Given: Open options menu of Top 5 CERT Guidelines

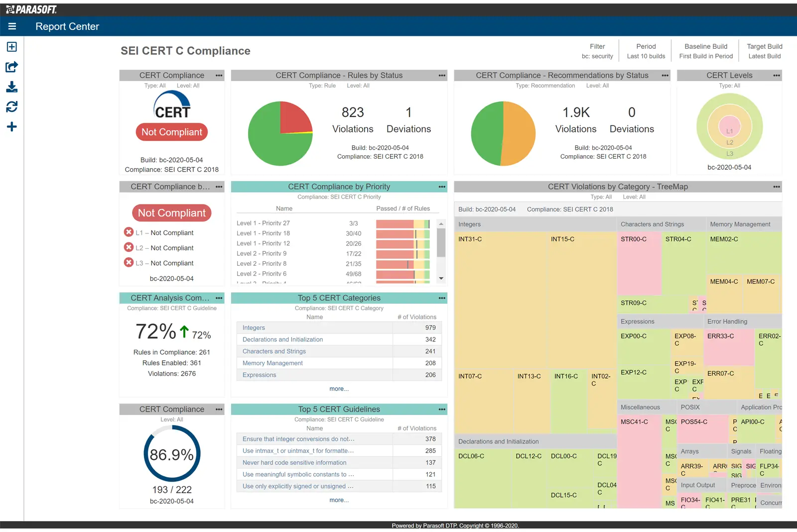Looking at the screenshot, I should (442, 409).
